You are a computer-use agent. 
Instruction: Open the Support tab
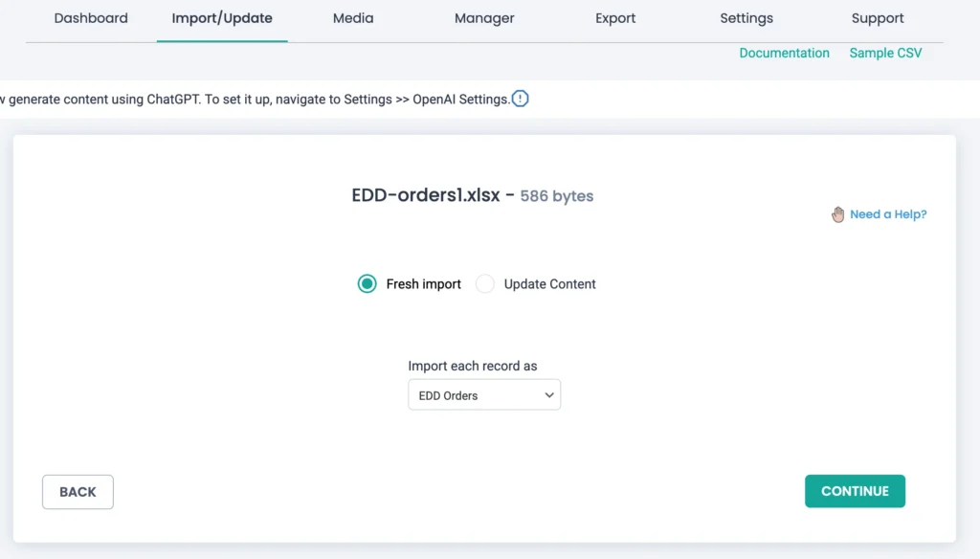pos(877,17)
